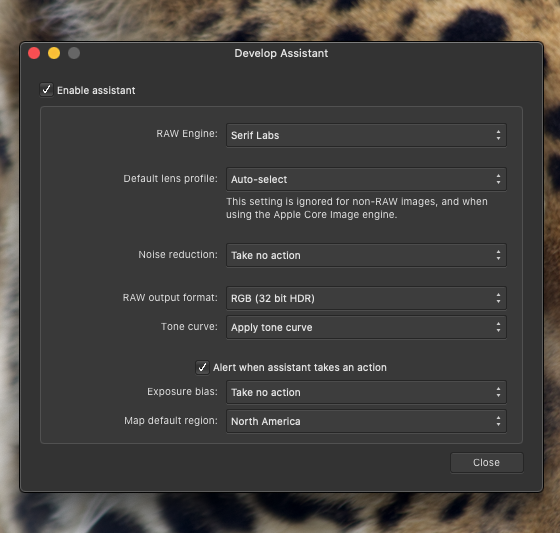Open the RAW Engine dropdown
The width and height of the screenshot is (560, 533).
click(366, 135)
